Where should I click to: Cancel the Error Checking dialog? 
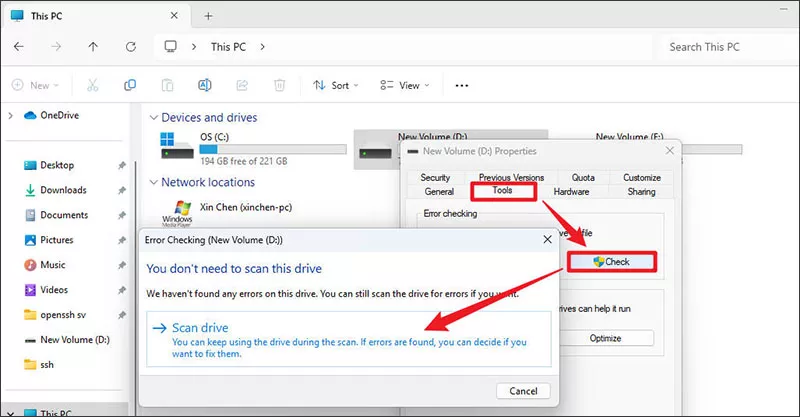pyautogui.click(x=523, y=391)
